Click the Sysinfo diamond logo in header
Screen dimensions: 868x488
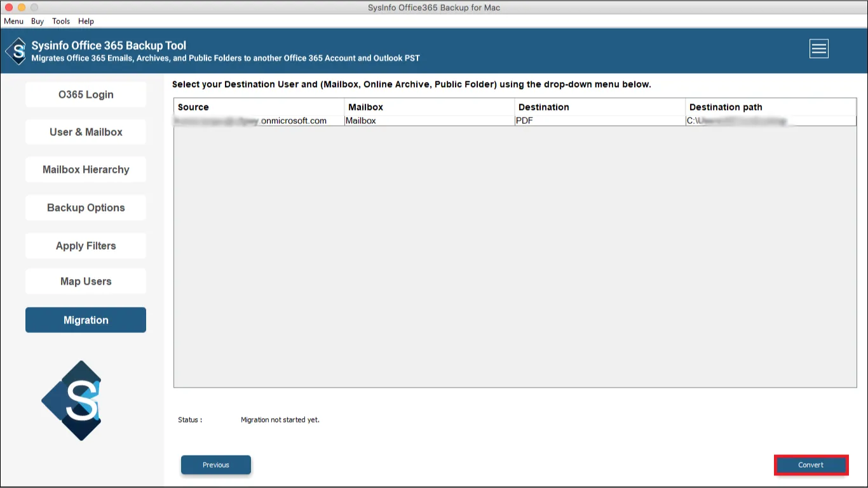(x=16, y=51)
